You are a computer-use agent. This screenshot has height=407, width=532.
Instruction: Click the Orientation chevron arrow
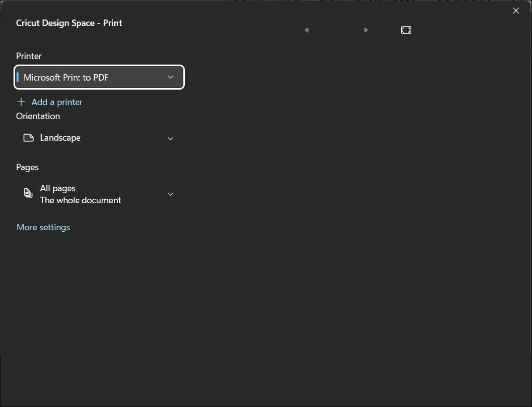[x=171, y=138]
